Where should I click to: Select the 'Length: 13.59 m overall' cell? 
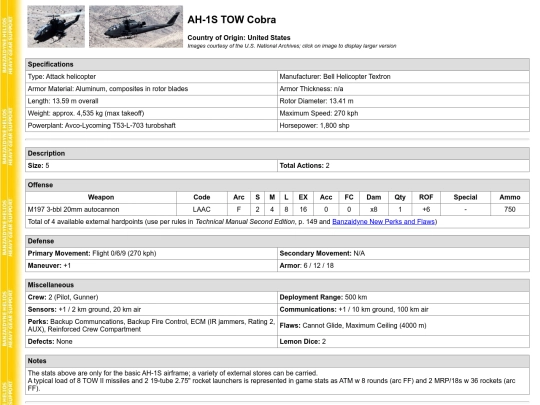coord(151,101)
